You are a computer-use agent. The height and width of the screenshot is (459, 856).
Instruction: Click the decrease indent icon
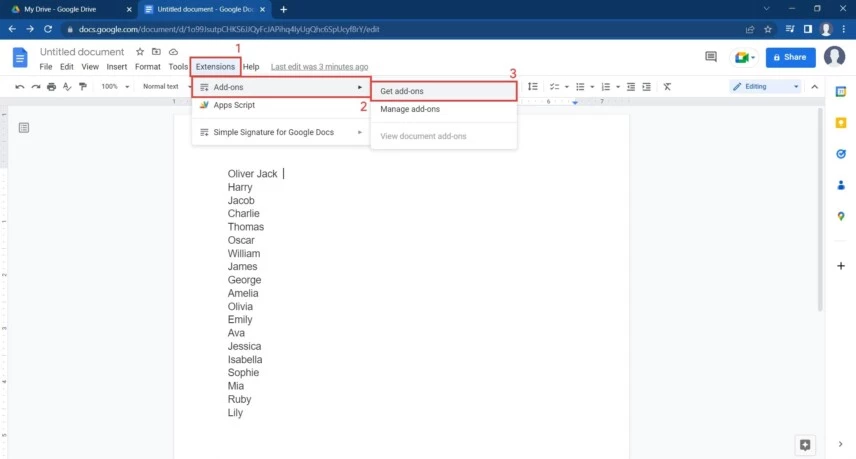631,87
